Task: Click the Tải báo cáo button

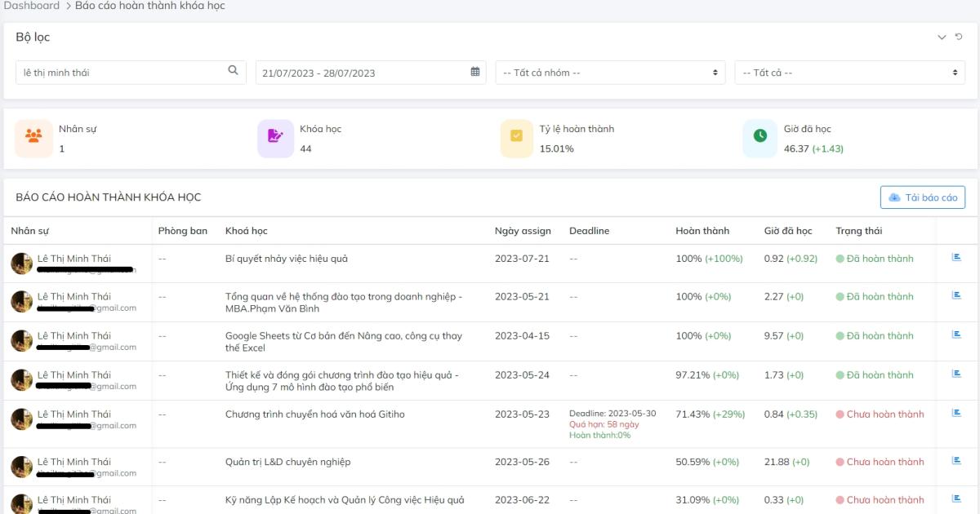Action: [x=923, y=197]
